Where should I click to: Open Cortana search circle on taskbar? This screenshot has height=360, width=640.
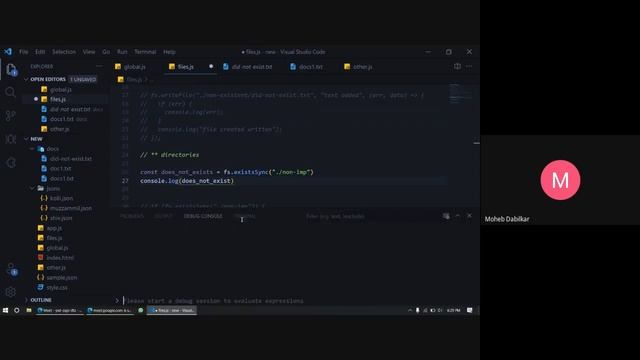tap(17, 310)
